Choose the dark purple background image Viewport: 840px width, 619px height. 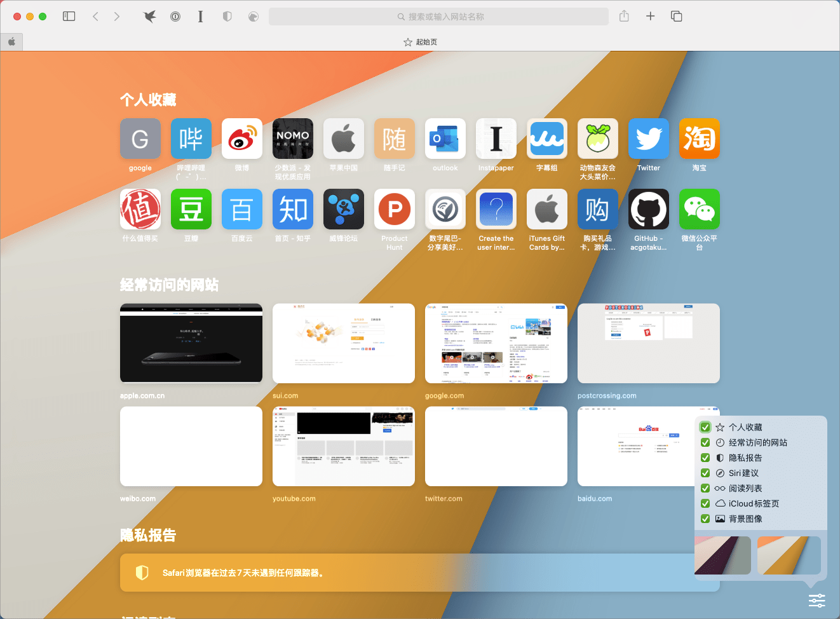click(722, 555)
